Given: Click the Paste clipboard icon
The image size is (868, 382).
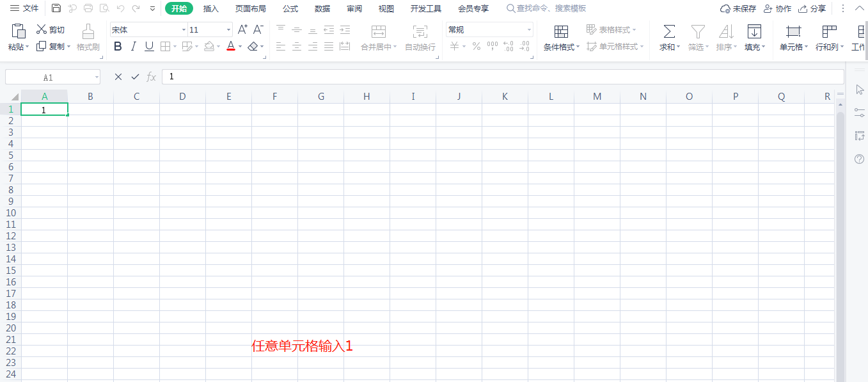Looking at the screenshot, I should 19,31.
